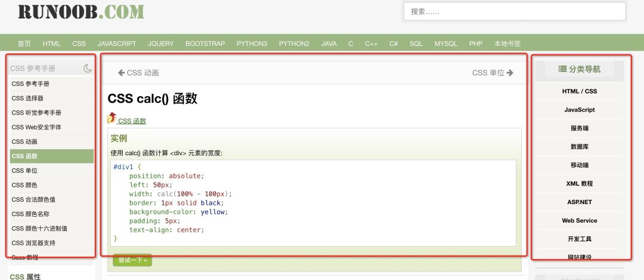Image resolution: width=644 pixels, height=280 pixels.
Task: Open 本地书签 in the navigation bar
Action: [x=507, y=44]
